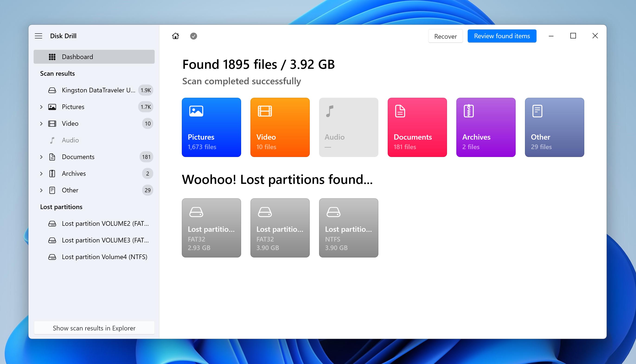Viewport: 636px width, 364px height.
Task: Click the scan success checkmark icon
Action: 194,36
